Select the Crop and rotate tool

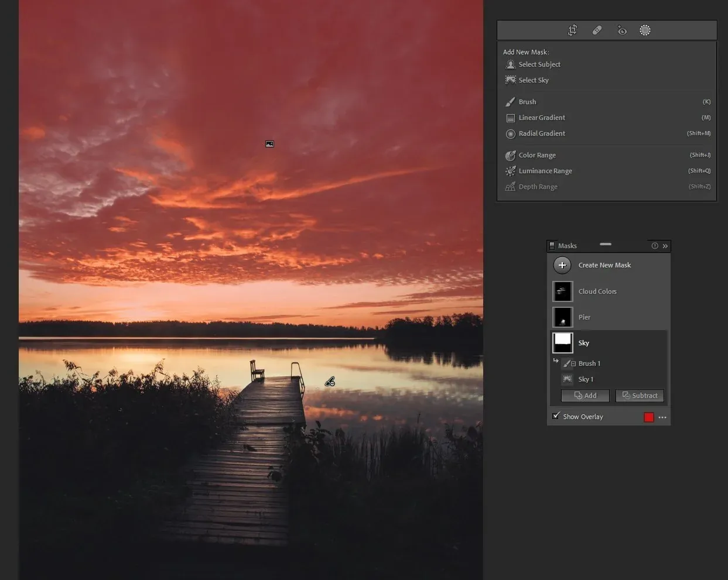click(x=572, y=30)
